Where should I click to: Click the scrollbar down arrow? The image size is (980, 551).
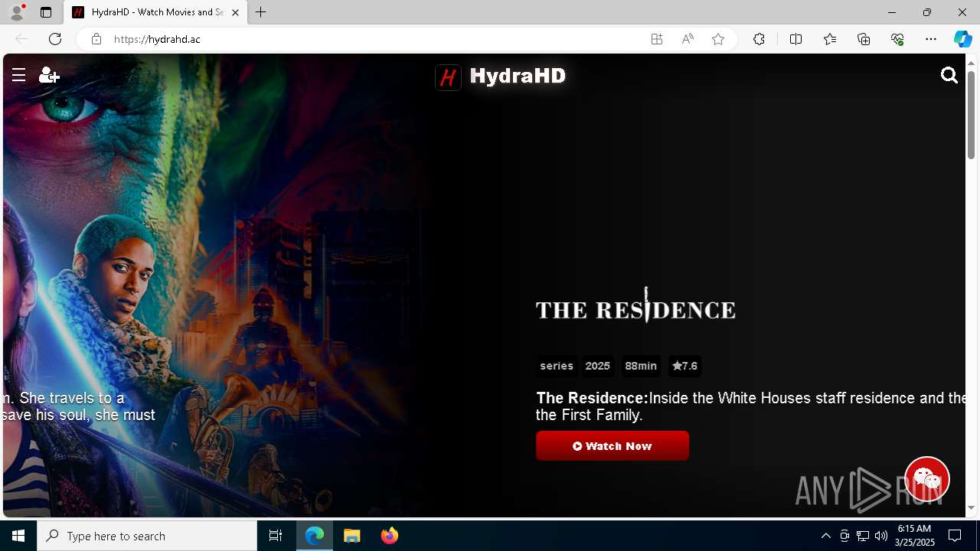tap(972, 508)
